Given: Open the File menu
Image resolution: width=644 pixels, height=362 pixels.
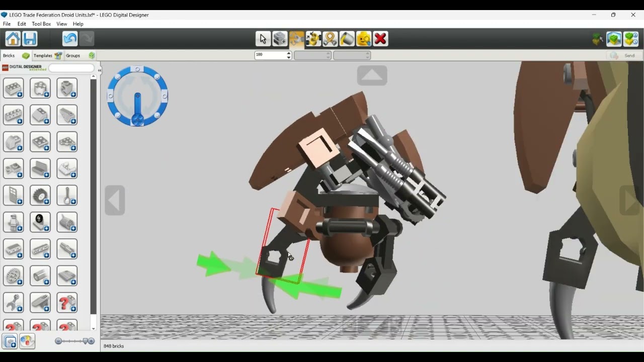Looking at the screenshot, I should pos(7,24).
